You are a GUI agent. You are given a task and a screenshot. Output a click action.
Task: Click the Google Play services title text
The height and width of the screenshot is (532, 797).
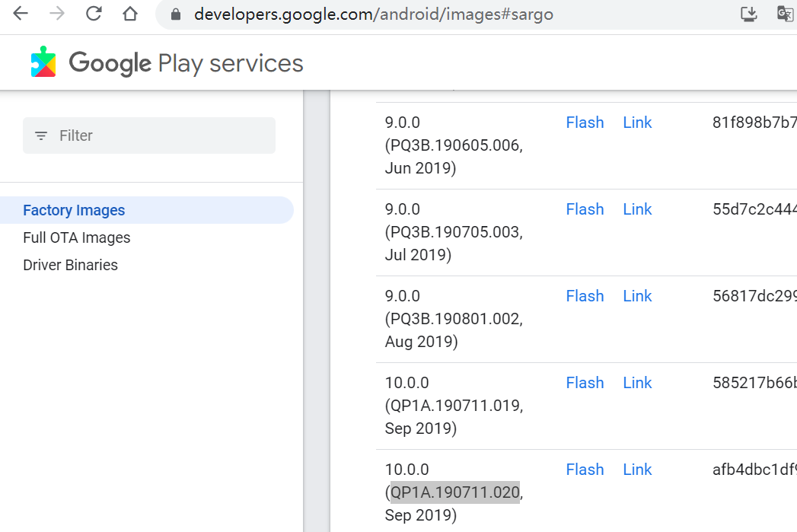pyautogui.click(x=186, y=63)
